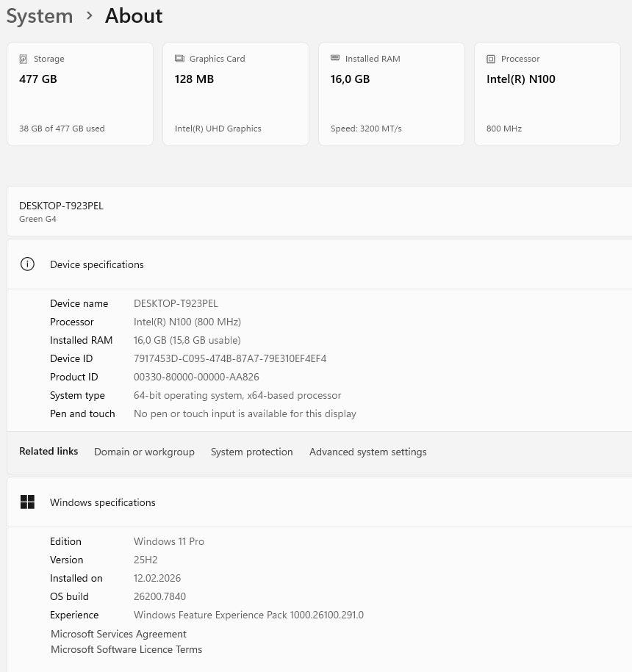This screenshot has width=632, height=672.
Task: Open Advanced system settings link
Action: coord(367,452)
